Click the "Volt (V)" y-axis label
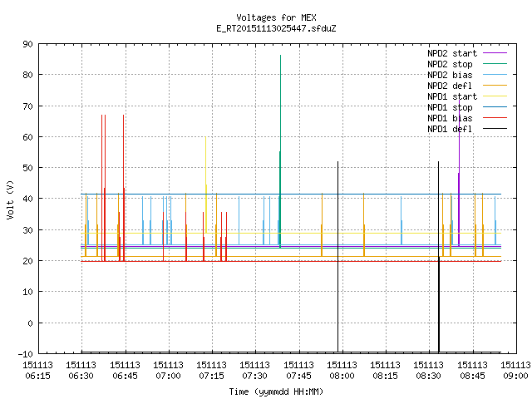Viewport: 532px width, 399px height. tap(11, 199)
